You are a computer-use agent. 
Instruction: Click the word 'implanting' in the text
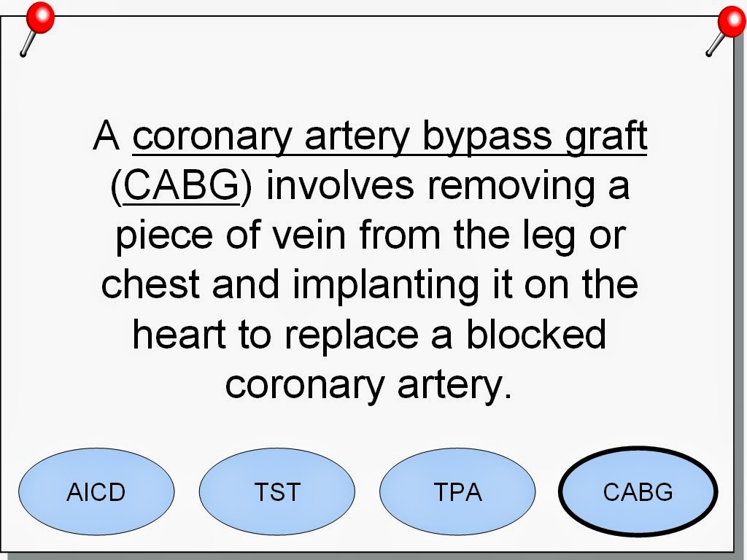[x=386, y=286]
